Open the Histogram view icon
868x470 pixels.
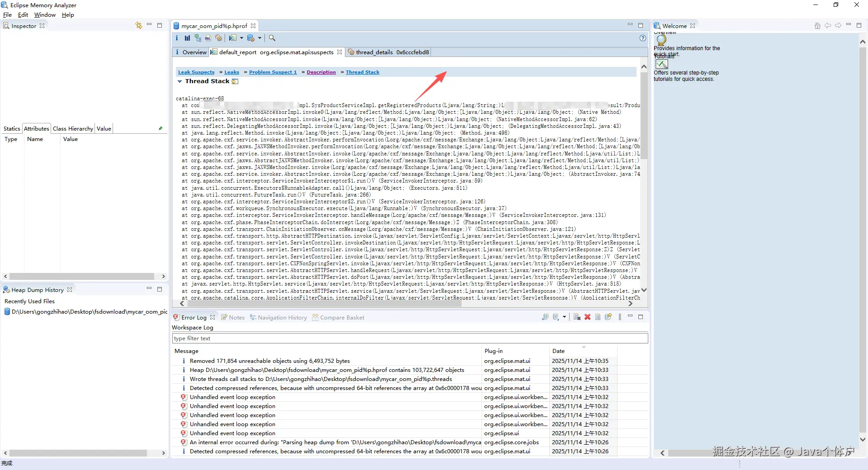click(x=187, y=38)
